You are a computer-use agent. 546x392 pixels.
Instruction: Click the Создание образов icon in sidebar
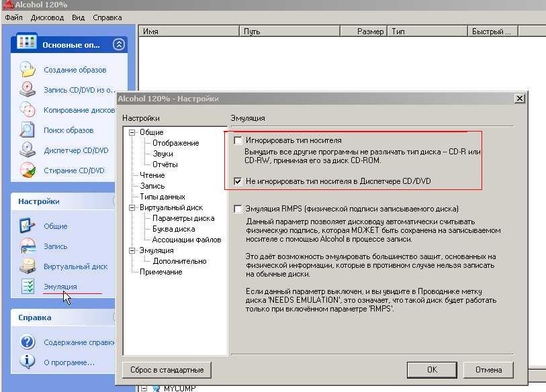coord(28,69)
